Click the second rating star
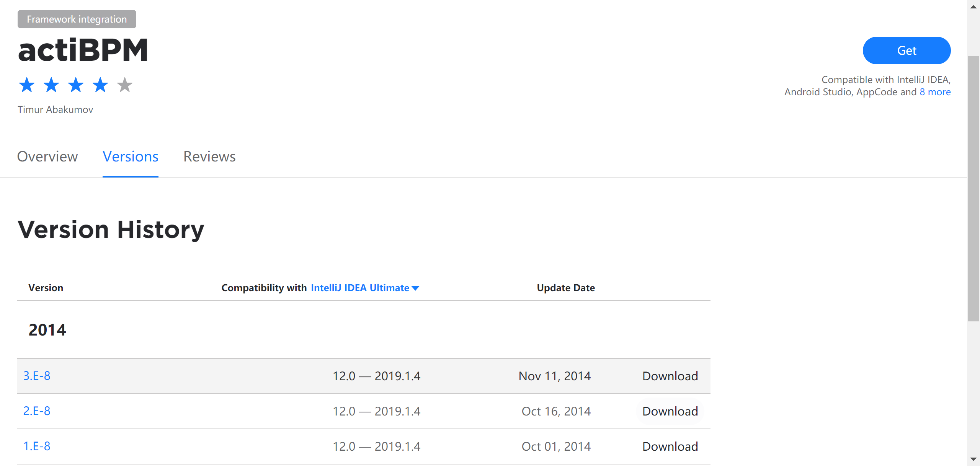Image resolution: width=980 pixels, height=466 pixels. click(51, 85)
